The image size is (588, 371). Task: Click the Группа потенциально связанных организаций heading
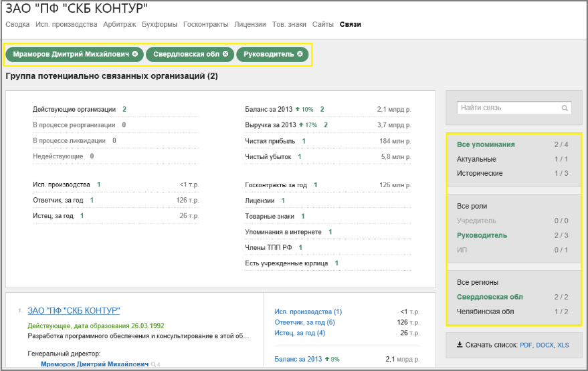click(x=111, y=76)
